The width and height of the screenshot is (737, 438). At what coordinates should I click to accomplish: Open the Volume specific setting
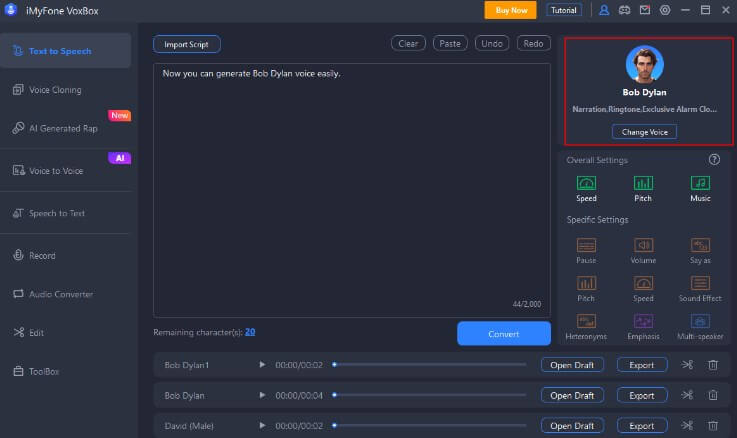643,250
